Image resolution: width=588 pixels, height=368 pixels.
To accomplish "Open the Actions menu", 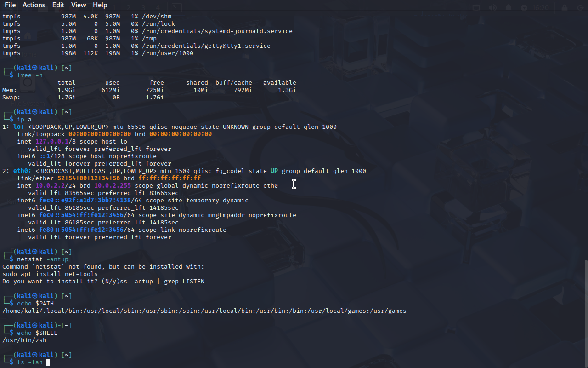I will pyautogui.click(x=34, y=5).
